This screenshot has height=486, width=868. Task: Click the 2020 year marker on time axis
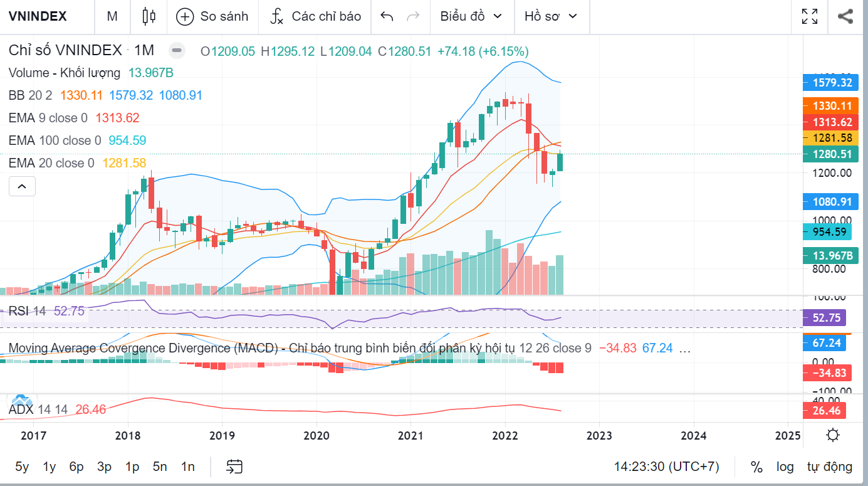[316, 435]
